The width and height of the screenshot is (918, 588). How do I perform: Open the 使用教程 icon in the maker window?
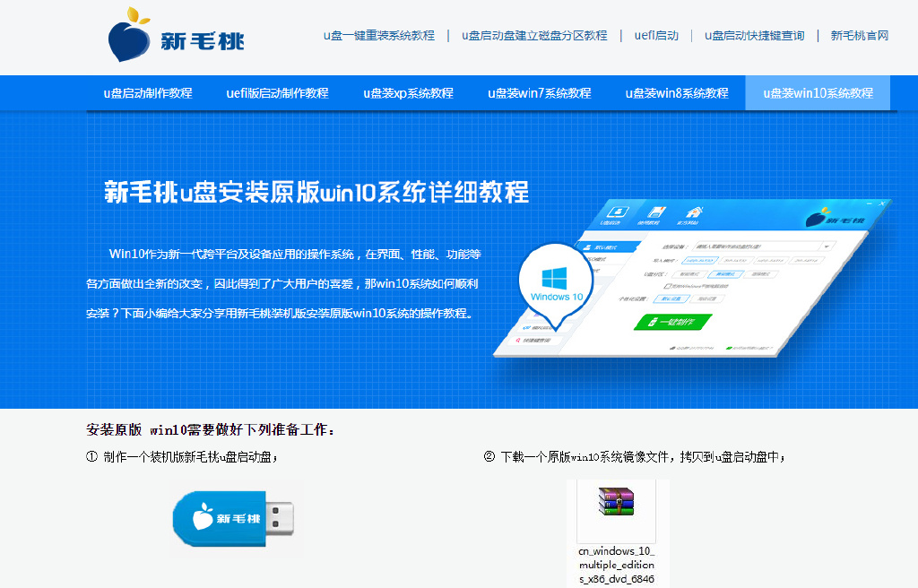pos(657,213)
